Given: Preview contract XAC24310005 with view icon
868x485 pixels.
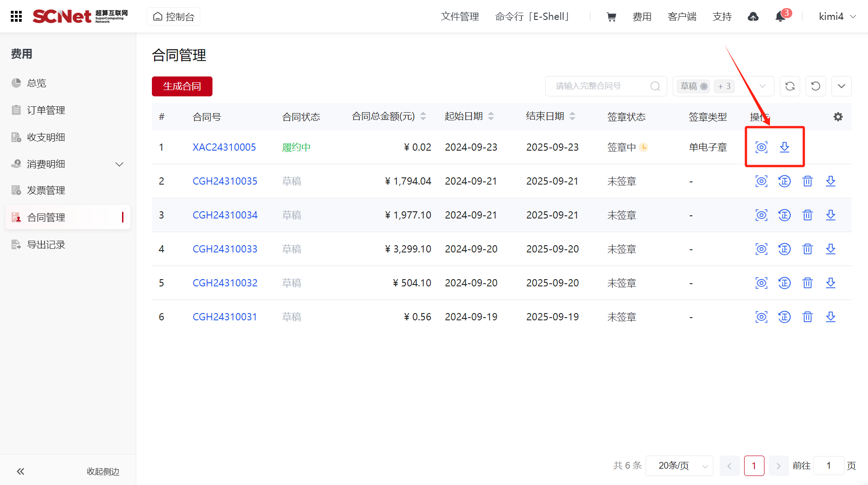Looking at the screenshot, I should pyautogui.click(x=761, y=147).
